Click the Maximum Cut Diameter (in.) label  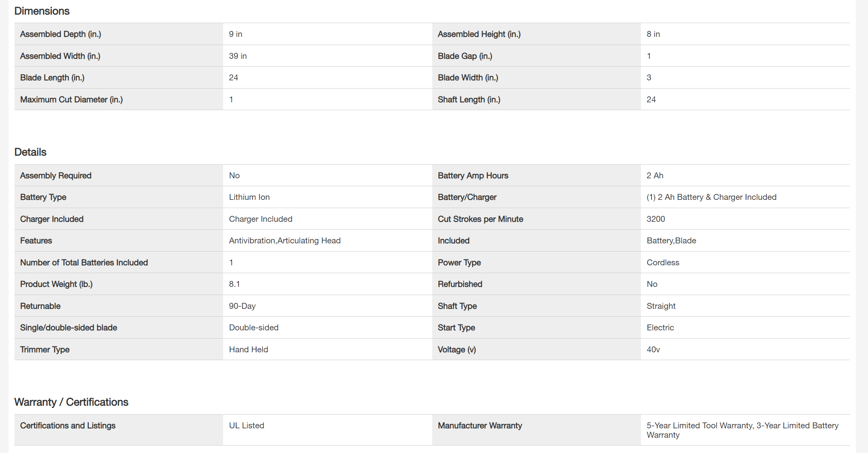71,100
